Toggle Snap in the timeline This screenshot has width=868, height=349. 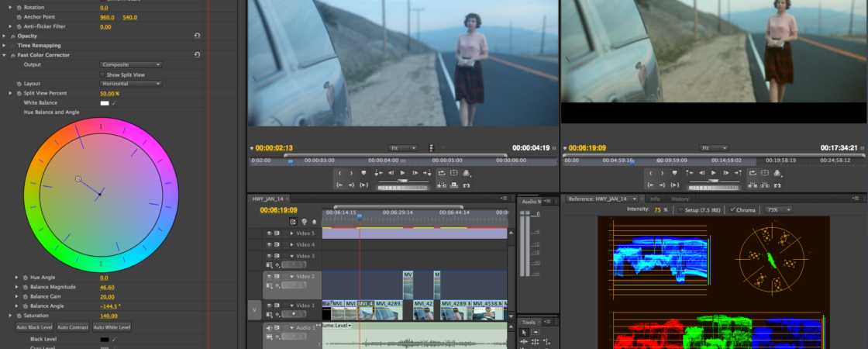293,222
